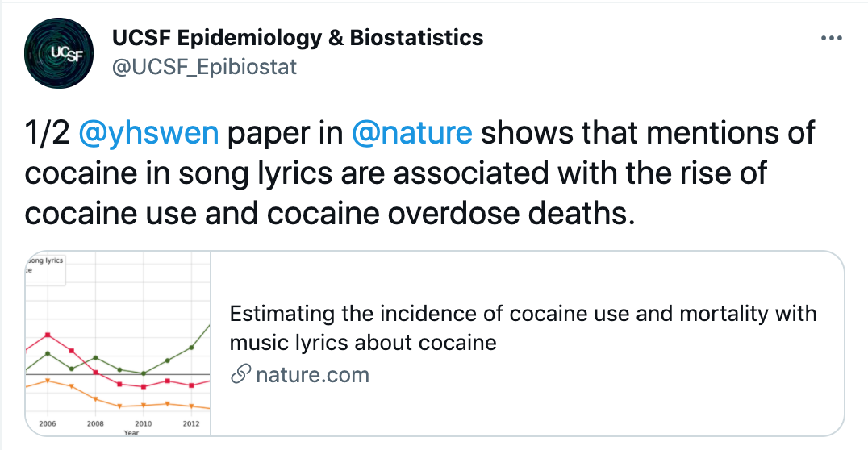Click the green line's marker at 2008
The width and height of the screenshot is (868, 450).
tap(95, 357)
